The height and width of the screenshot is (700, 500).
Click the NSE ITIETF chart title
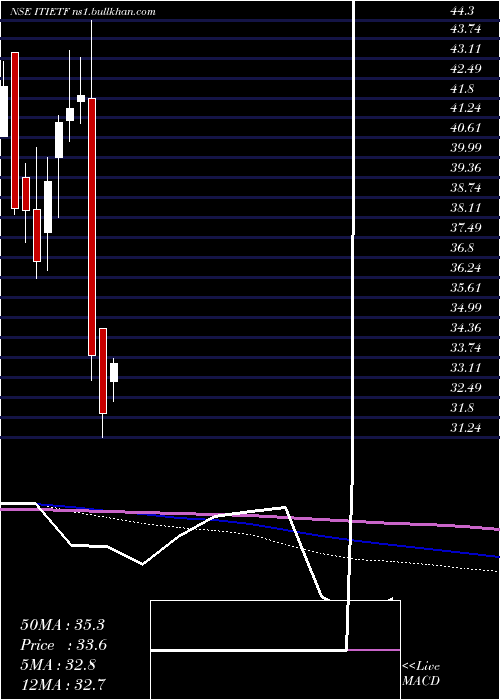pos(83,12)
